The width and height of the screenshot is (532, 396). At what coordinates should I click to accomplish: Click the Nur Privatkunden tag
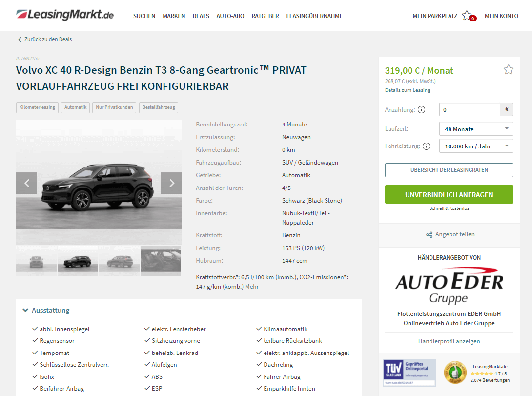click(x=114, y=107)
